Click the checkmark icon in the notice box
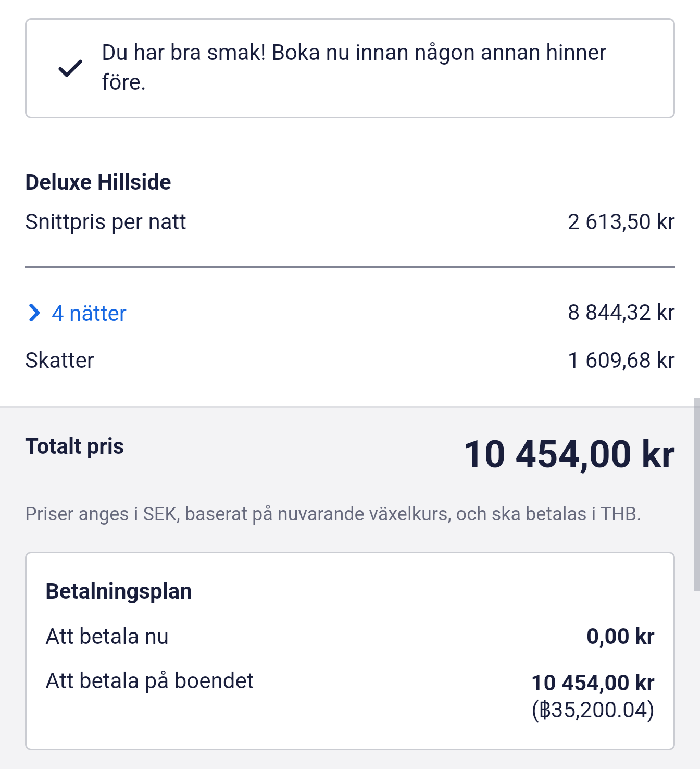Image resolution: width=700 pixels, height=769 pixels. click(x=70, y=68)
